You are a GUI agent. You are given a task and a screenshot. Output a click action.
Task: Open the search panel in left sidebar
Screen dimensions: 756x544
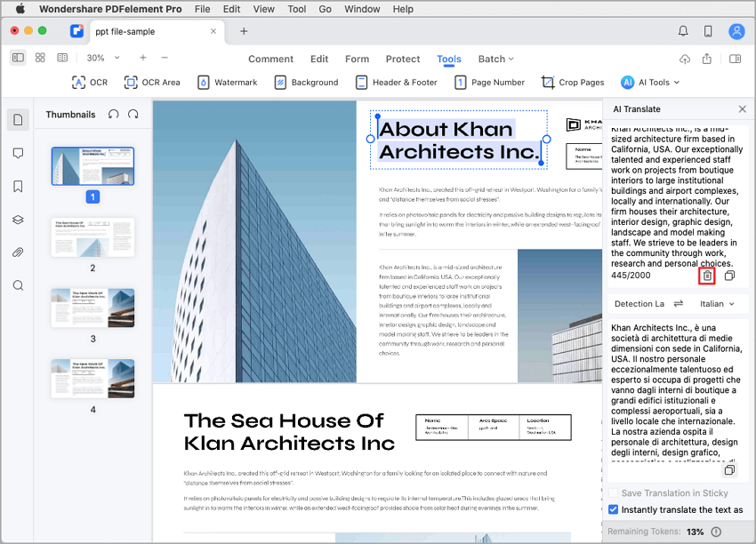pos(18,285)
